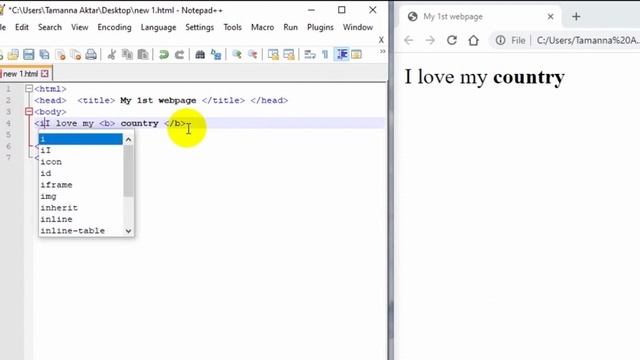Close document with menu bar X

coord(381,40)
